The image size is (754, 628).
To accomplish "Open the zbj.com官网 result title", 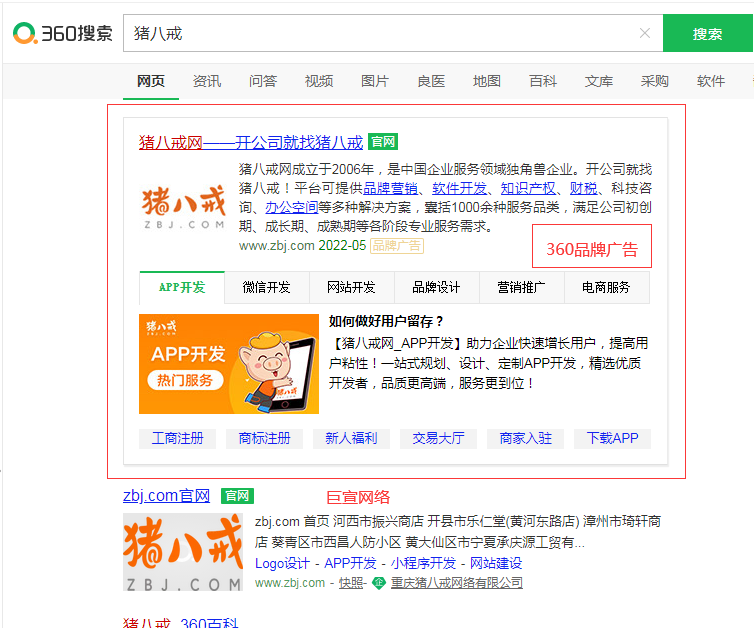I will point(166,496).
